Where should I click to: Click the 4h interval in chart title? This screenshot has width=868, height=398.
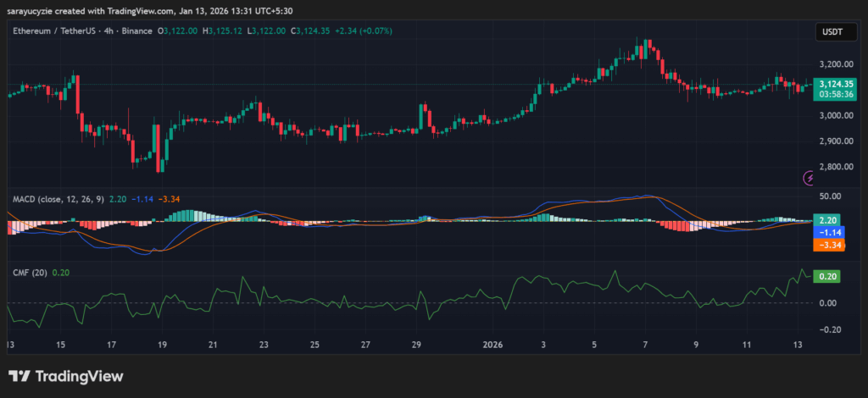coord(111,31)
